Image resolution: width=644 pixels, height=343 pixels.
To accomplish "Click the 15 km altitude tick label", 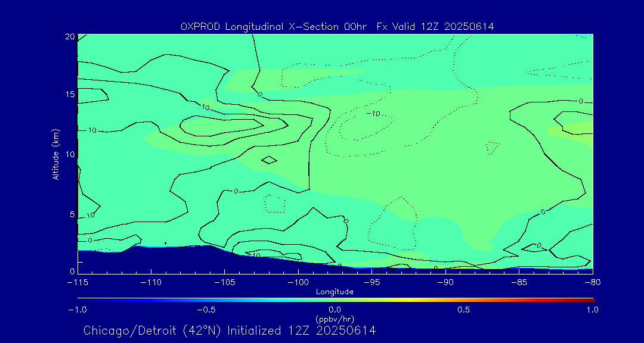I will [70, 94].
